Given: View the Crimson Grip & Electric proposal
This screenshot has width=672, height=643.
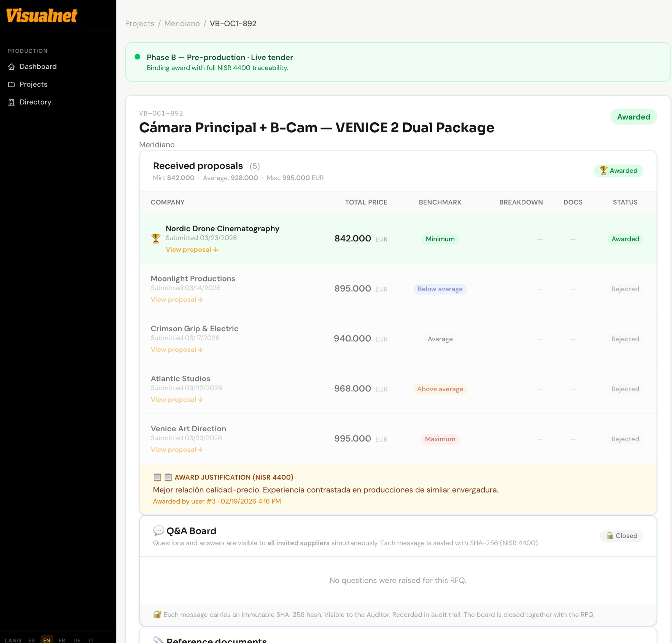Looking at the screenshot, I should tap(177, 349).
